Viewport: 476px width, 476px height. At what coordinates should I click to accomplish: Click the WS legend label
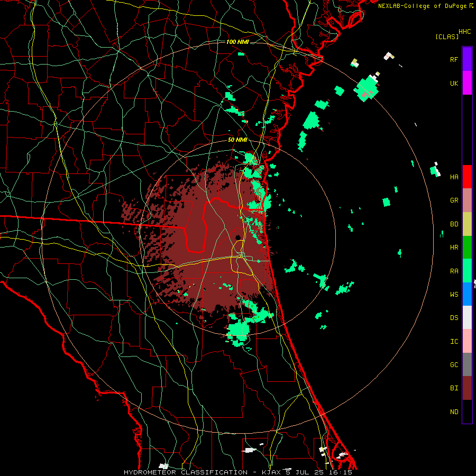454,295
